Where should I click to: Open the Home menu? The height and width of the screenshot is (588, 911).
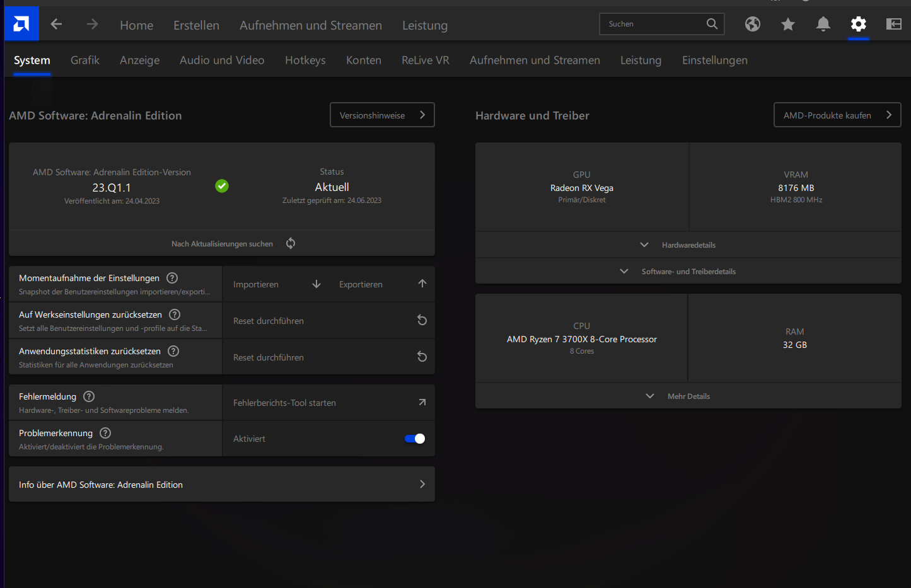point(137,25)
